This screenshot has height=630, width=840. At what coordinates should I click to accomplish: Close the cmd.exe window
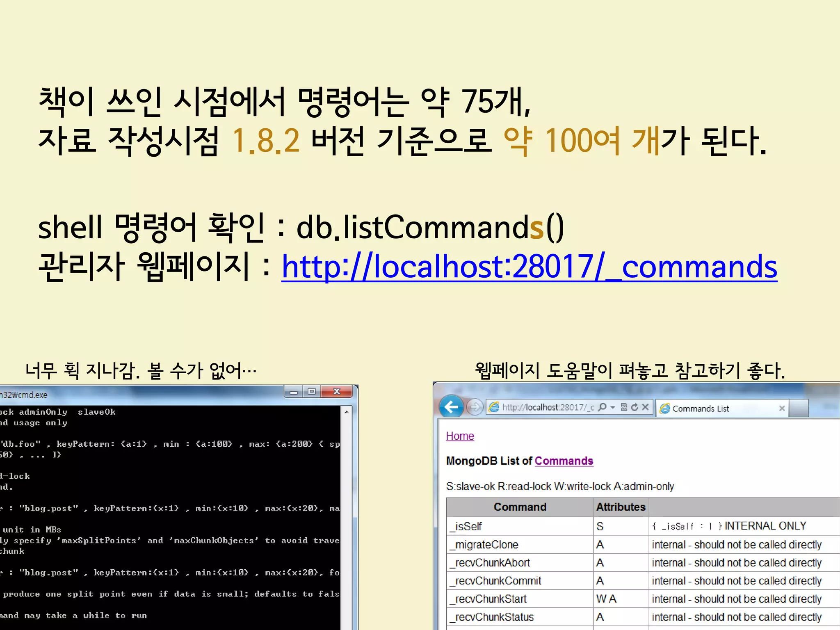pyautogui.click(x=337, y=392)
